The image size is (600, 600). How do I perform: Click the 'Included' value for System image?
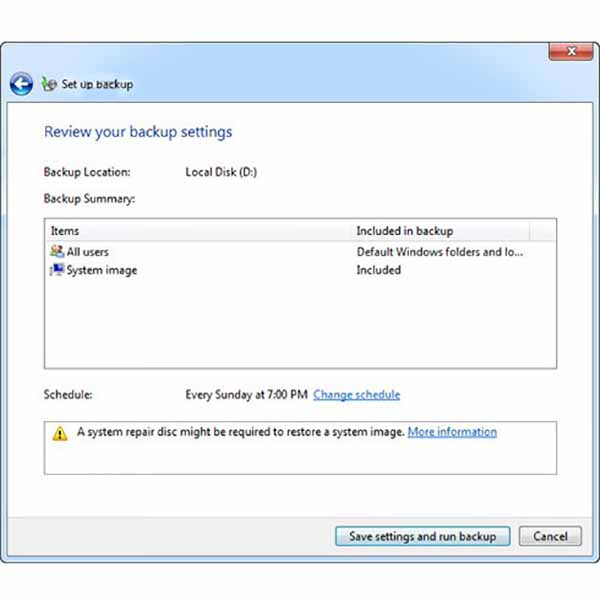coord(379,270)
